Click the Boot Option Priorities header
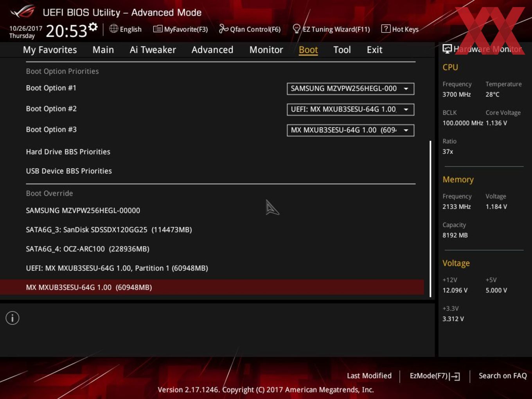Screen dimensions: 532x399 coord(62,71)
